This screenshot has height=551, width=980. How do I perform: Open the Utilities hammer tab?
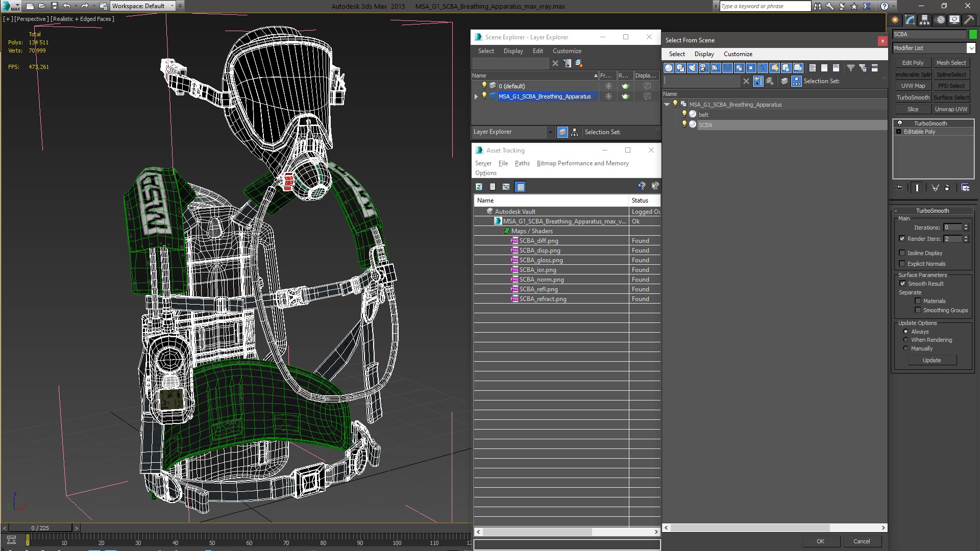point(968,20)
